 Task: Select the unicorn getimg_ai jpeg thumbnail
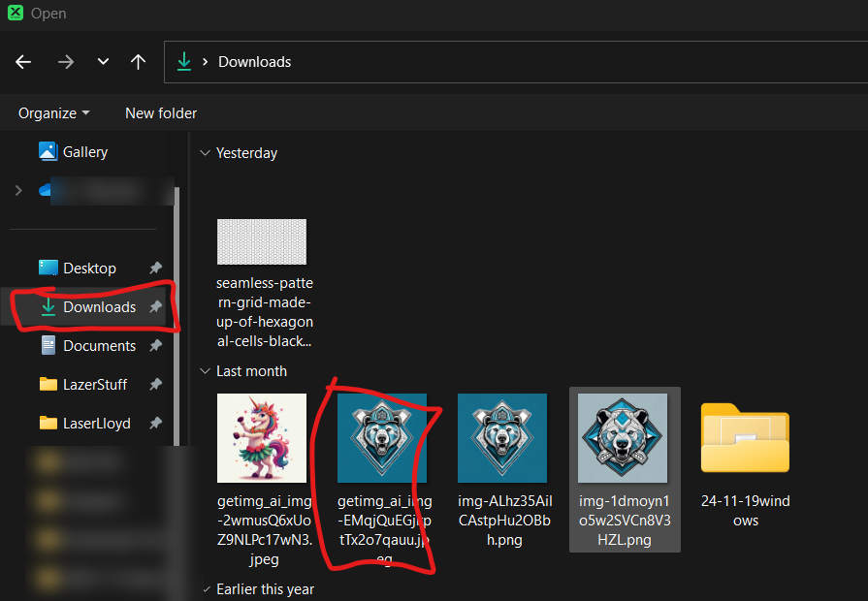(x=262, y=438)
